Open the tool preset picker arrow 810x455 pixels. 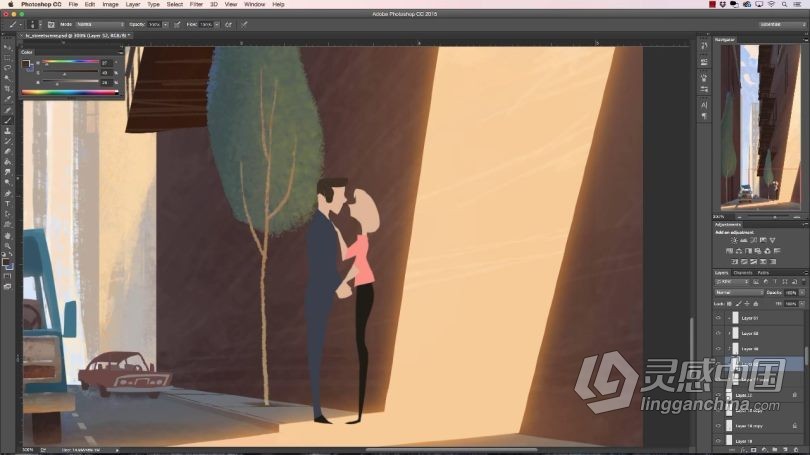pos(21,25)
